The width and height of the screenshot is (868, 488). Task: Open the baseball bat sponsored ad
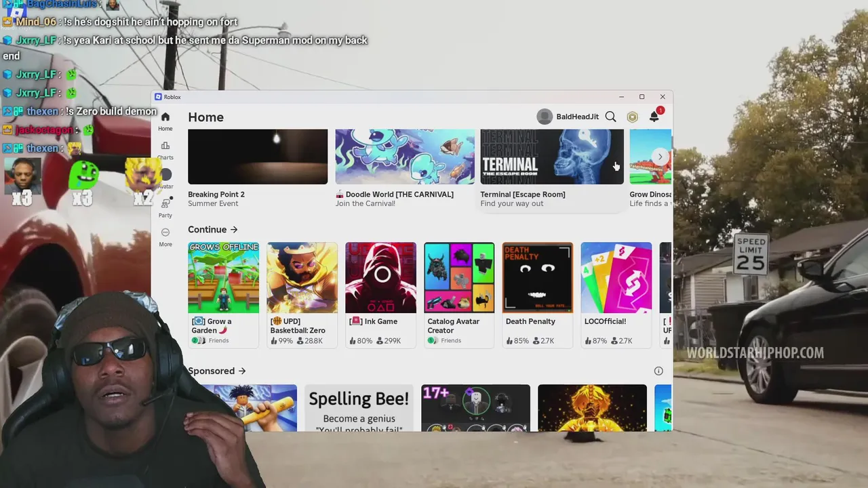coord(248,408)
